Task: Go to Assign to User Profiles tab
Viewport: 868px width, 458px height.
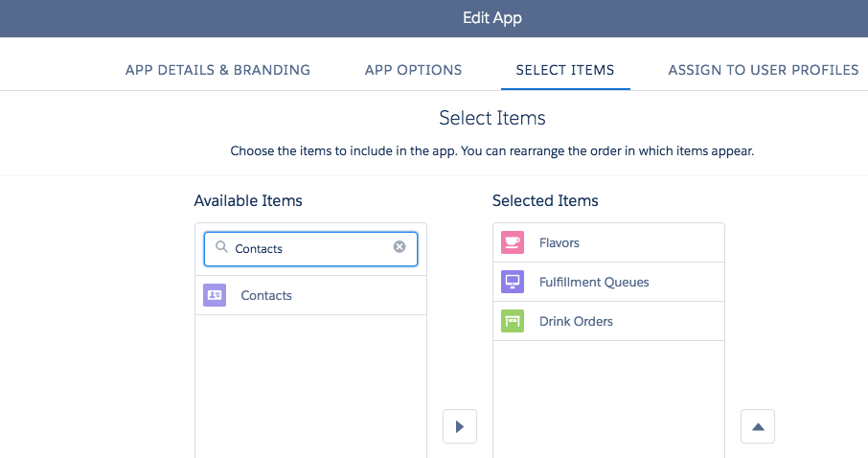Action: tap(763, 70)
